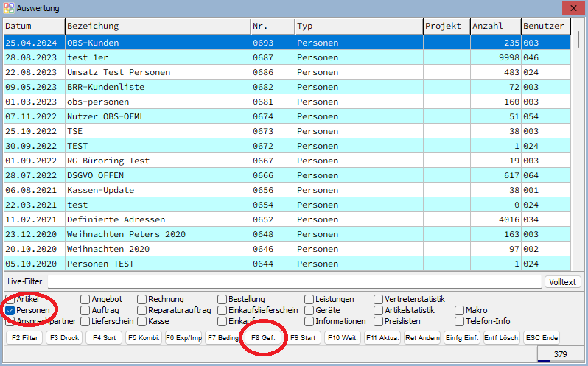Sort by the Anzahl column header

[x=495, y=26]
